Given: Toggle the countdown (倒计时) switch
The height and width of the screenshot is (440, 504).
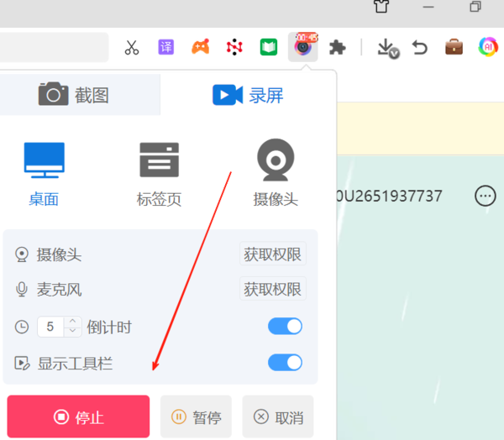Looking at the screenshot, I should pos(285,327).
